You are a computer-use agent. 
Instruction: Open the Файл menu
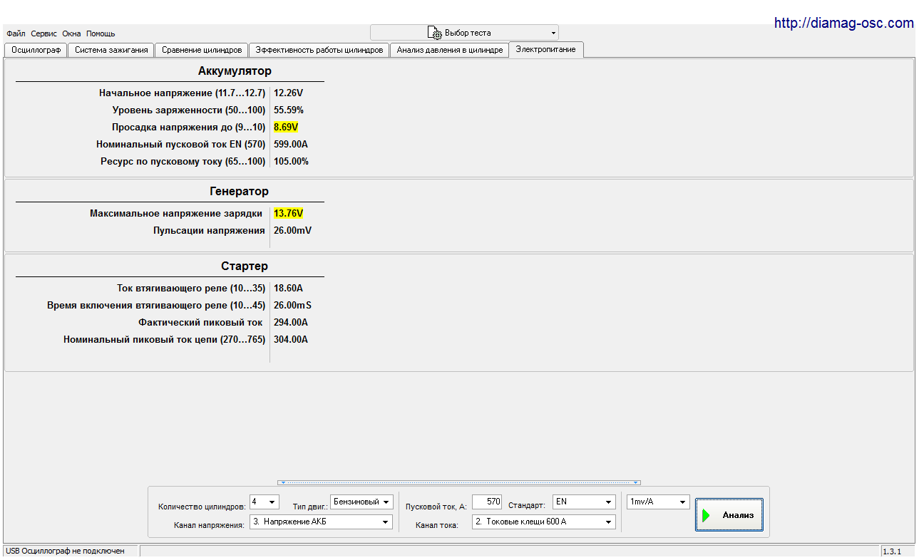[16, 33]
